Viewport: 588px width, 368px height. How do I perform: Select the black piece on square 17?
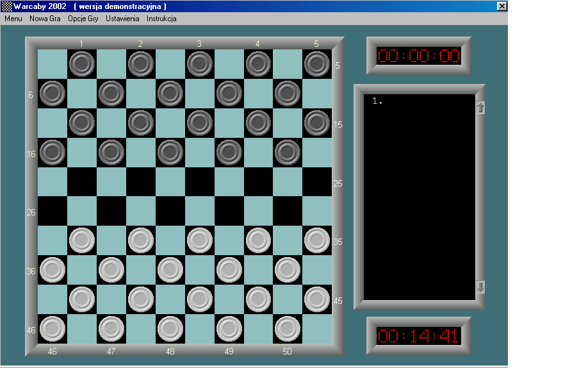[x=111, y=153]
